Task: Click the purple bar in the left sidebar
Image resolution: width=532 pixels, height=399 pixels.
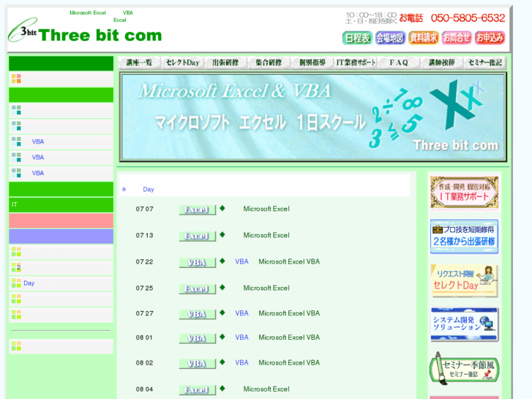Action: 61,236
